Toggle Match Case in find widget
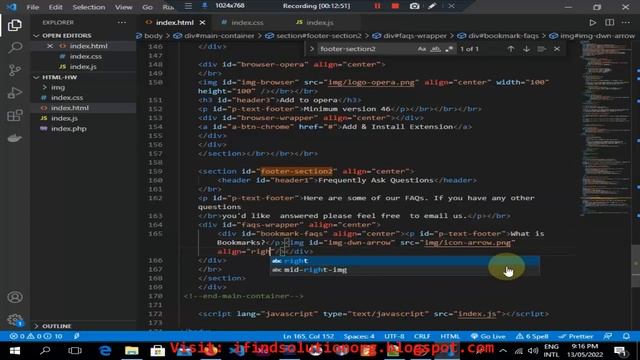 (422, 49)
